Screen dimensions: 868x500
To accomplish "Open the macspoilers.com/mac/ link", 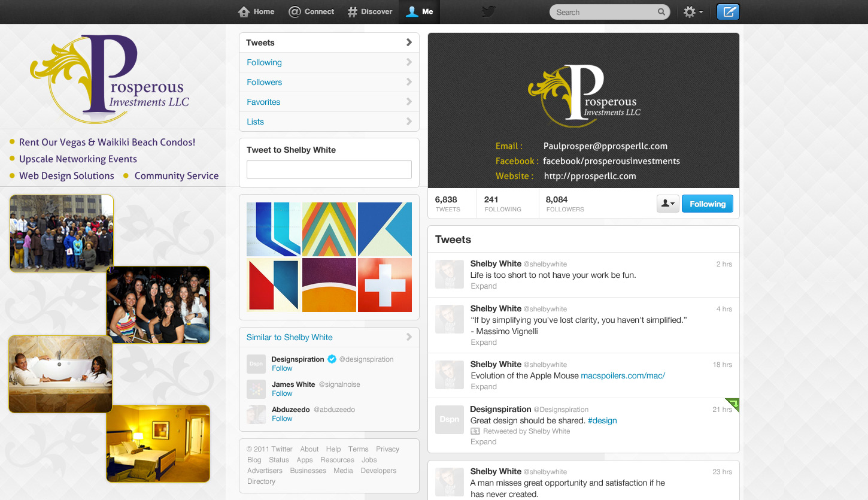I will pos(623,375).
